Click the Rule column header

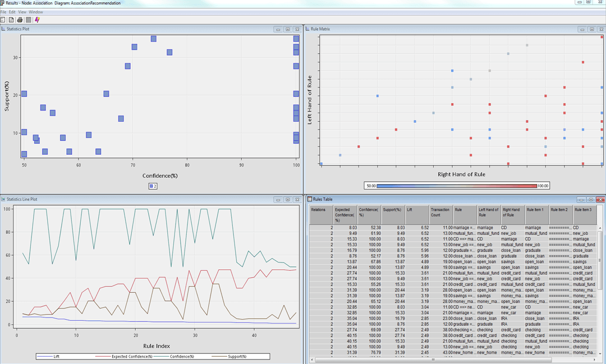click(465, 215)
